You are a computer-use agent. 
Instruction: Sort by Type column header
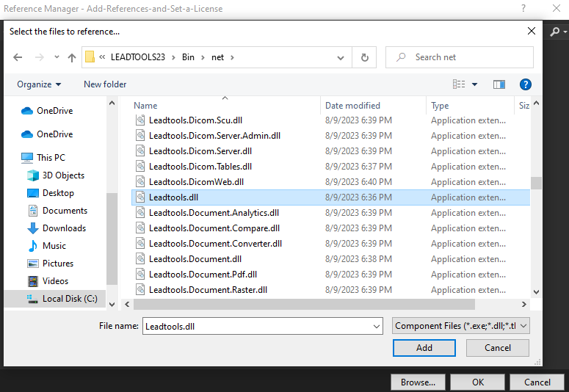(440, 106)
